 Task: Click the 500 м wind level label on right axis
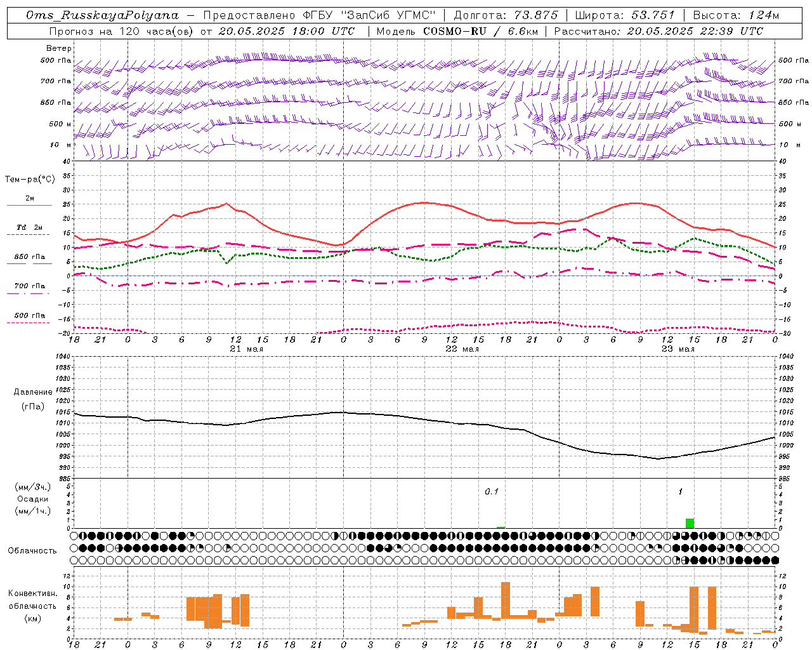point(790,124)
